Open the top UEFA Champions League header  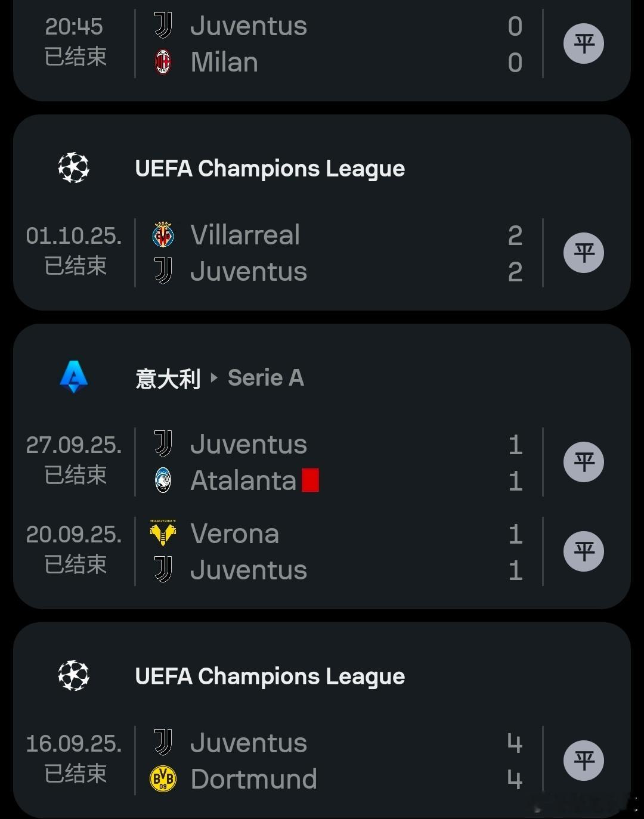270,169
